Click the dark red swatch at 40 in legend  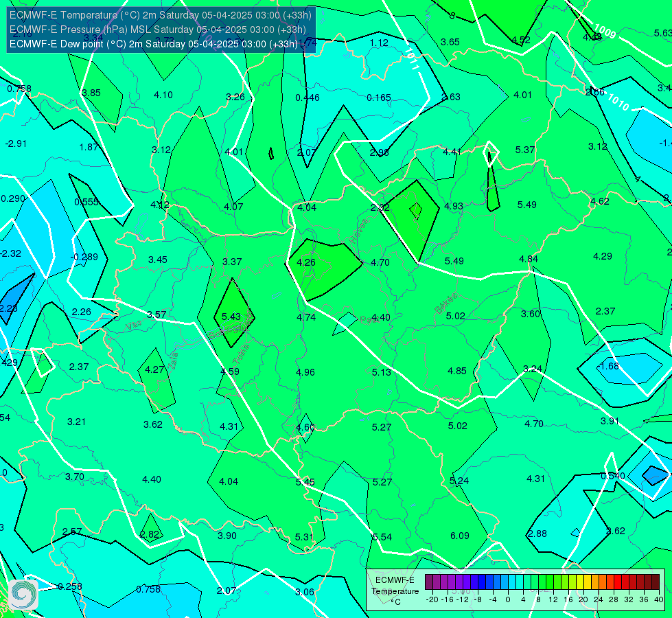[656, 582]
